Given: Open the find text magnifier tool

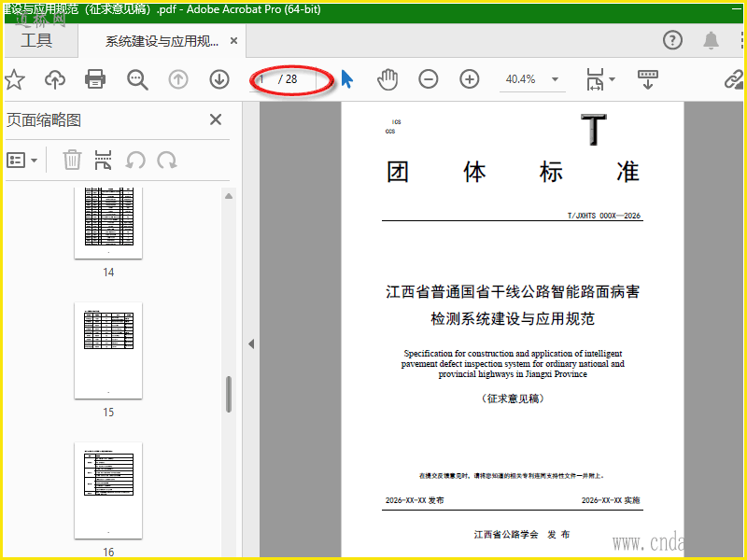Looking at the screenshot, I should coord(137,79).
